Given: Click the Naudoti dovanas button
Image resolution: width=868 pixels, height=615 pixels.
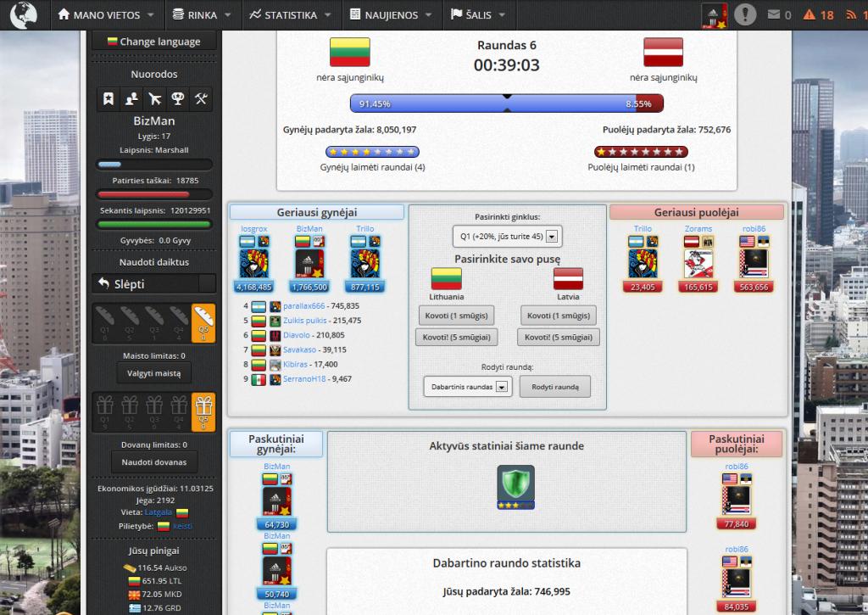Looking at the screenshot, I should pos(154,462).
